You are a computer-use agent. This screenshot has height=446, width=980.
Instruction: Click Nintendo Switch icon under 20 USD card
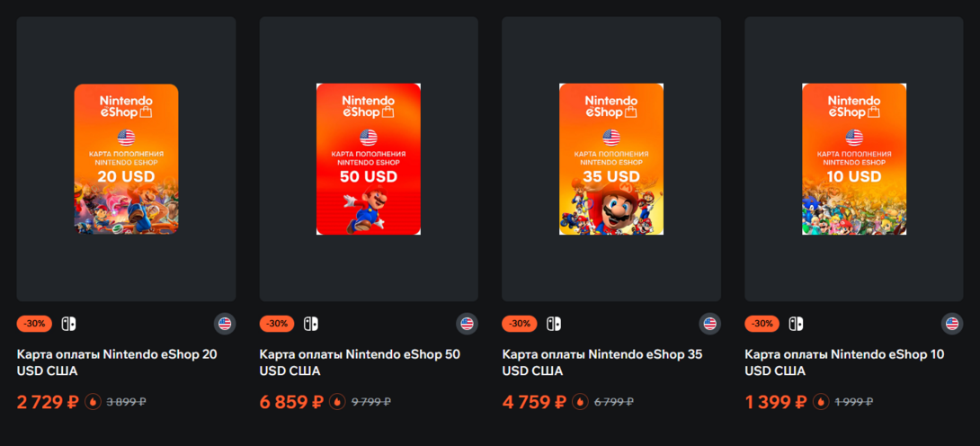pos(68,324)
